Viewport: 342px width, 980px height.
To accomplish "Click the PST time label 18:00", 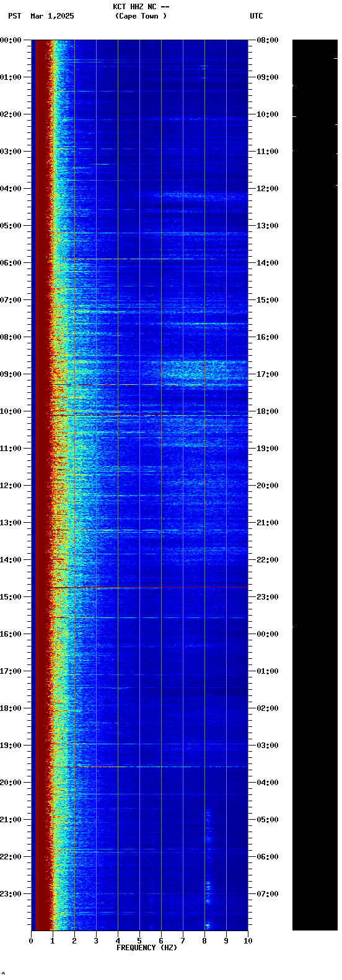I will (x=11, y=708).
